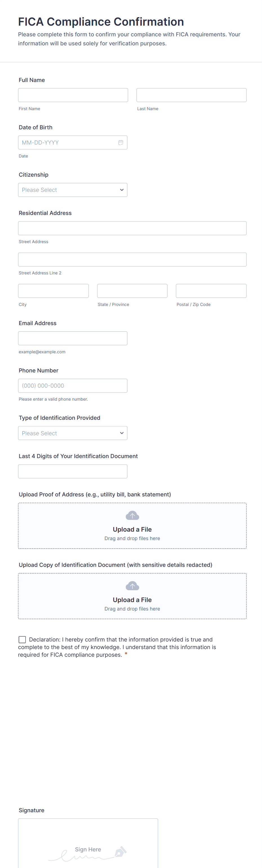Click the First Name field
Viewport: 262px width, 868px height.
click(x=73, y=95)
